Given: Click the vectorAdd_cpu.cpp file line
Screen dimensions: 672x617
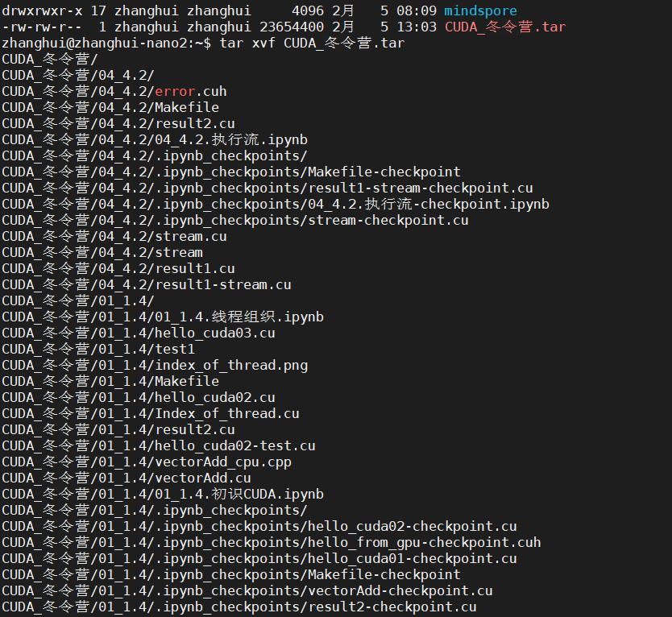Looking at the screenshot, I should click(147, 462).
